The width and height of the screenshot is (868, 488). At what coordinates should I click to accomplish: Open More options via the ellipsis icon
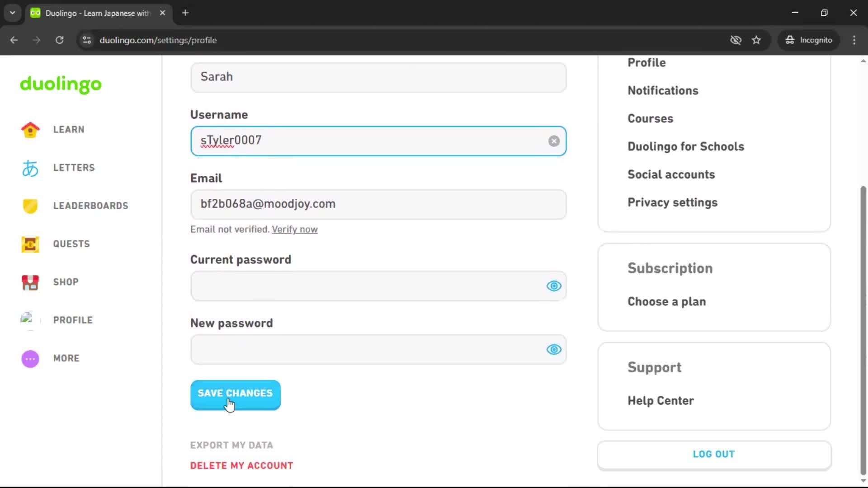coord(29,358)
